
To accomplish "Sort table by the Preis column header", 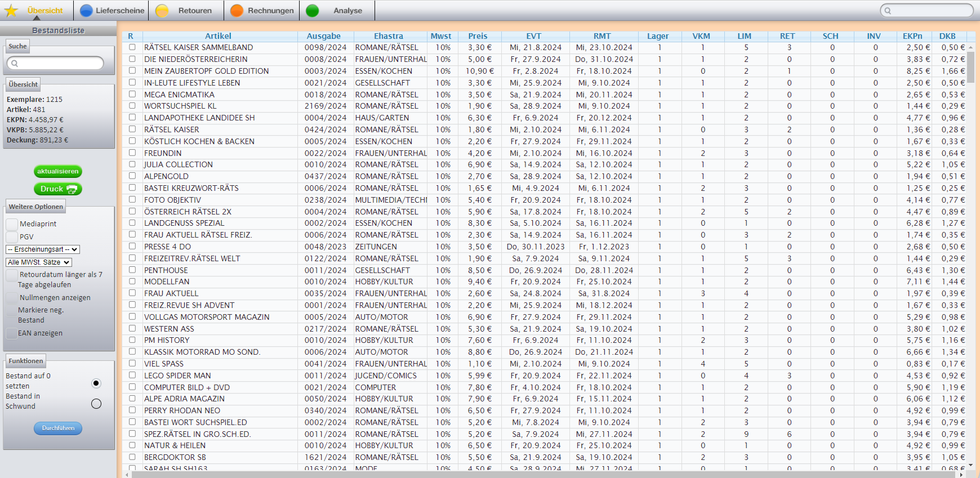I will pos(478,36).
